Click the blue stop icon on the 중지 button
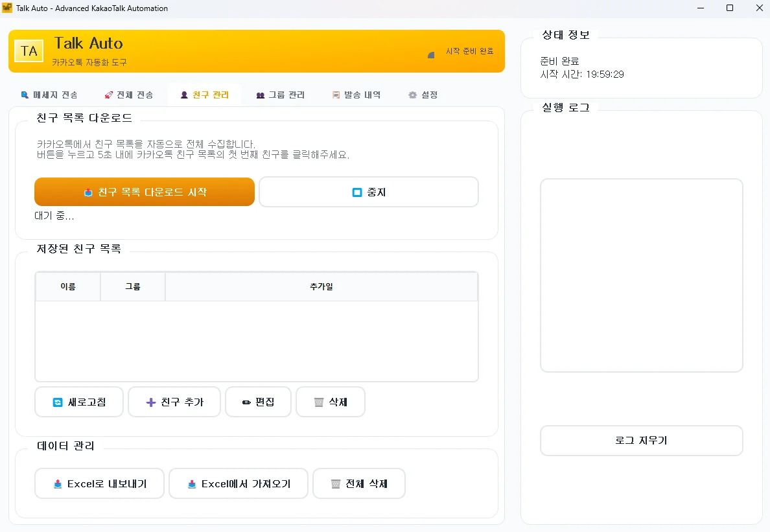This screenshot has height=532, width=770. pos(357,191)
